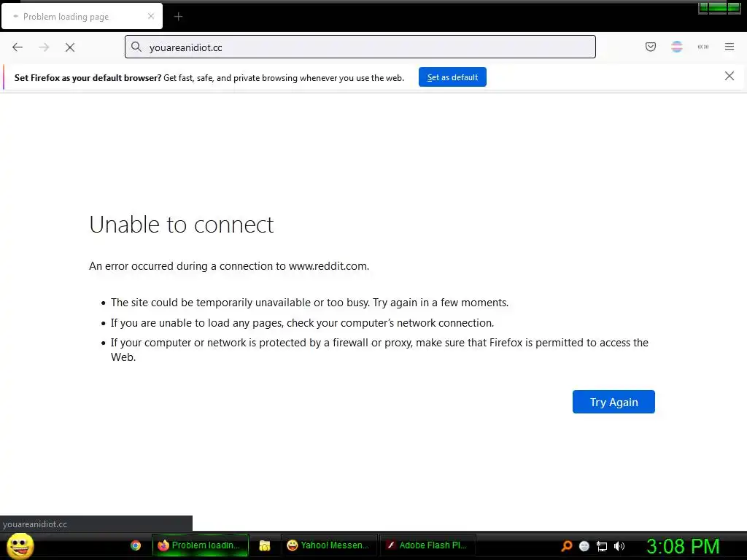Go back with the back arrow

(x=18, y=47)
